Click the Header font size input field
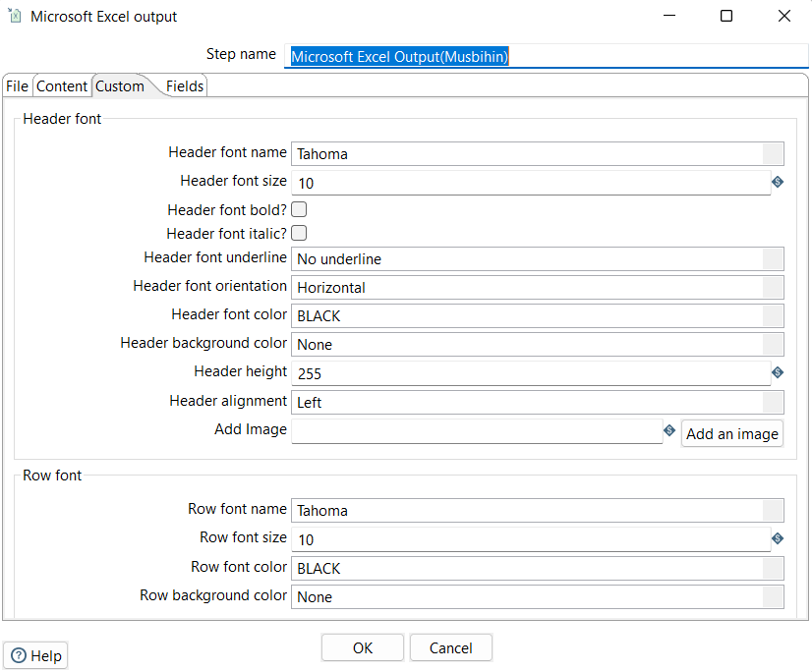 click(x=531, y=183)
